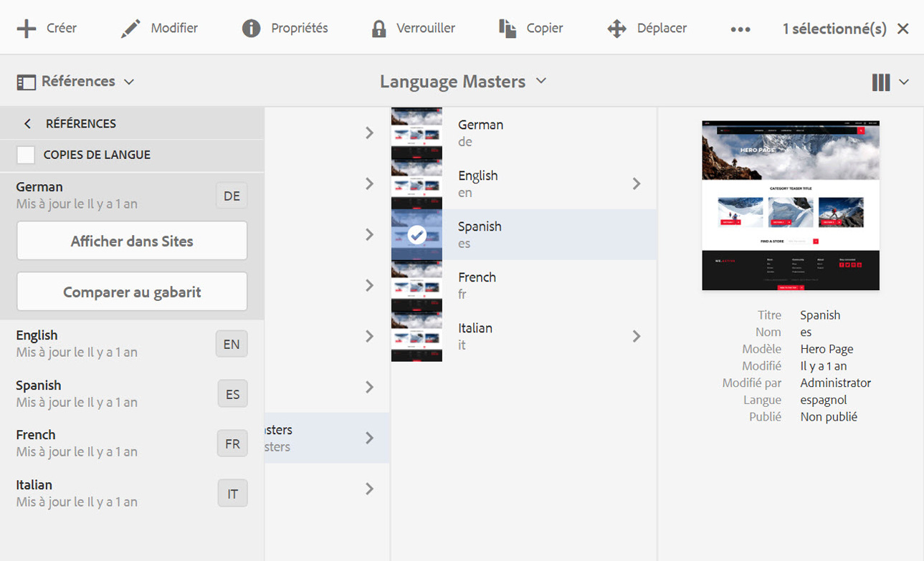Select the Italian 'it' page thumbnail
Screen dimensions: 924x561
[x=416, y=337]
